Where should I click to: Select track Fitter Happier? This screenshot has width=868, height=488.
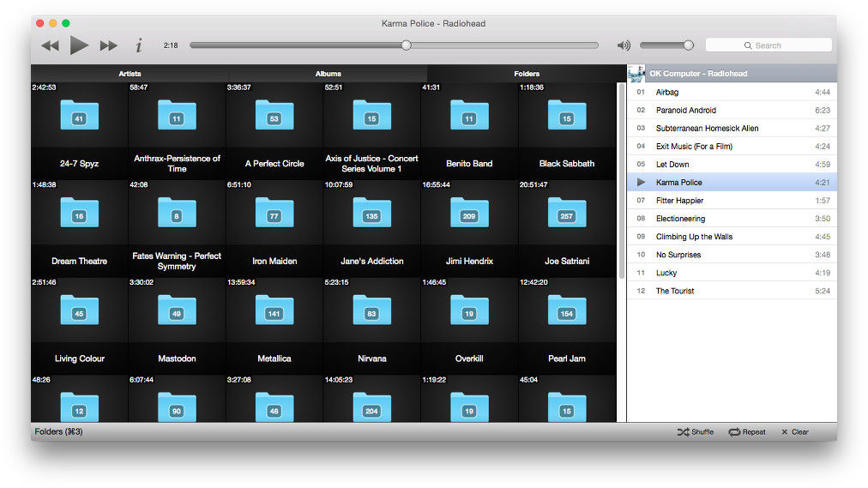click(732, 201)
